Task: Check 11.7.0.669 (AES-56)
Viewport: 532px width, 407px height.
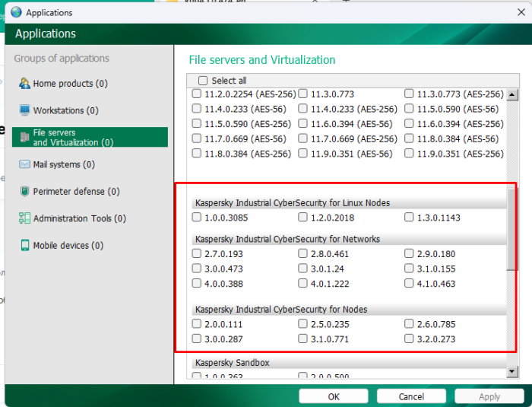Action: pos(196,138)
